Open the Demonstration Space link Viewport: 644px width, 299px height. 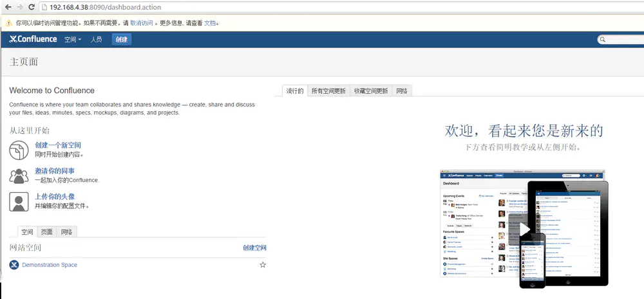coord(50,265)
